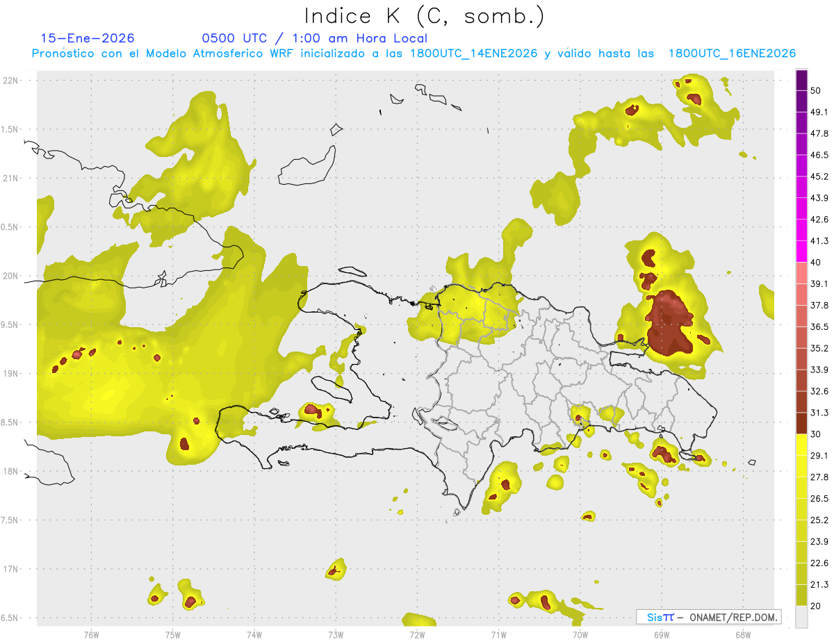Select the bright yellow swatch between 29.1 and 30

[801, 445]
